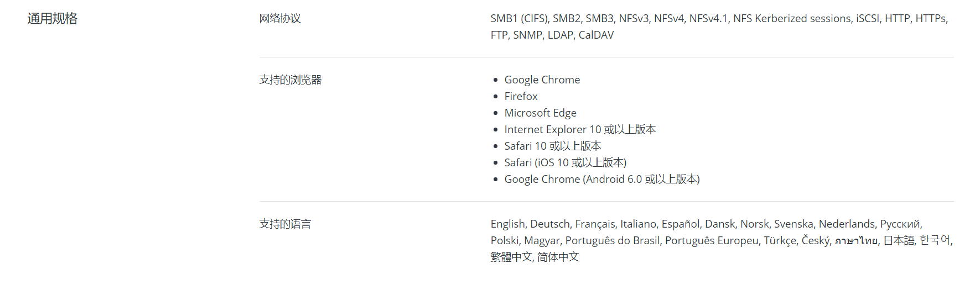The width and height of the screenshot is (980, 295).
Task: Click the Google Chrome Android 6.0 item
Action: [602, 180]
